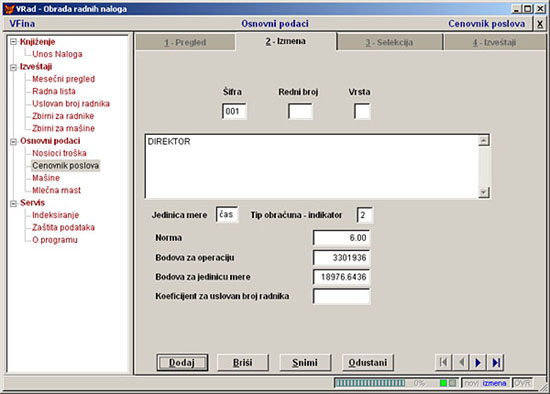Click the DIREKTOR description text area
Viewport: 550px width, 394px height.
click(311, 166)
